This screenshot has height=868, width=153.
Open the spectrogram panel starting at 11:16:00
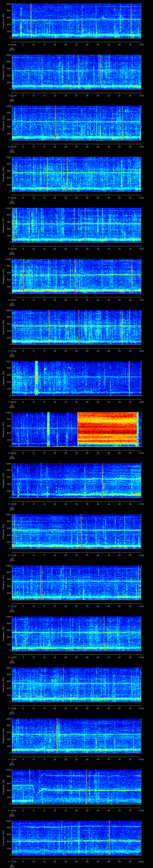[x=77, y=787]
